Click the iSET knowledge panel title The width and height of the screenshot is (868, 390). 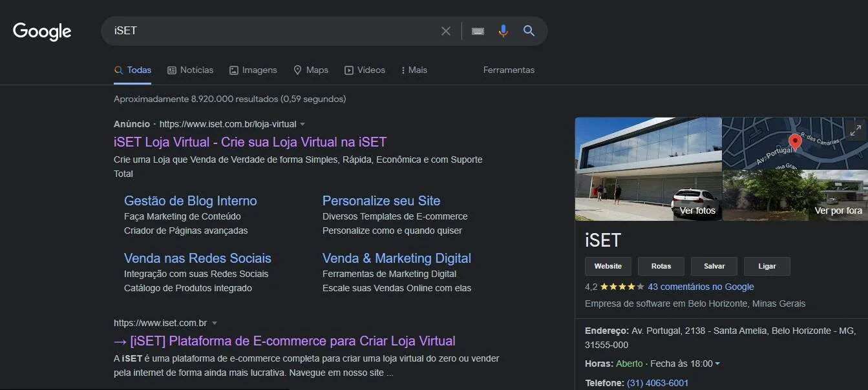tap(602, 240)
